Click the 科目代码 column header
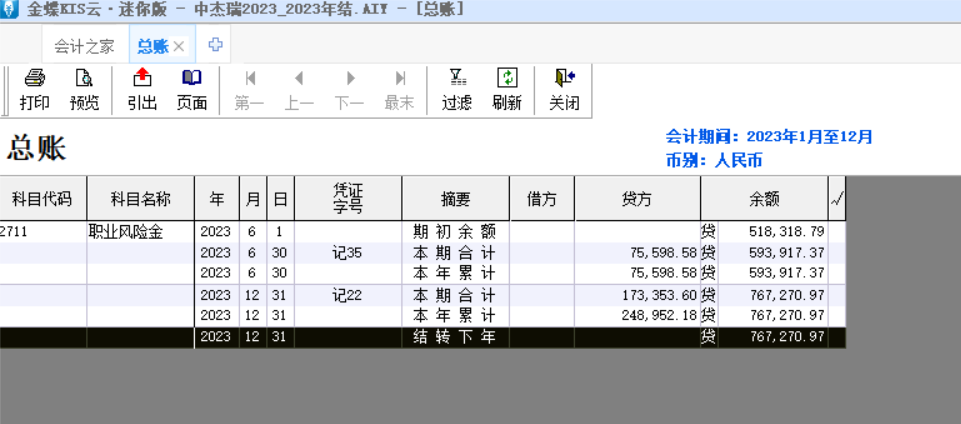 click(42, 199)
